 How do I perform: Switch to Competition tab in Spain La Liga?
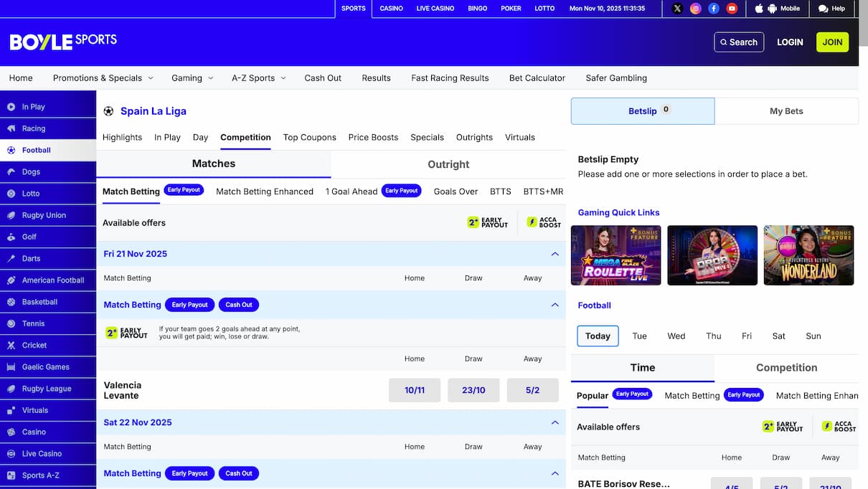[x=245, y=138]
